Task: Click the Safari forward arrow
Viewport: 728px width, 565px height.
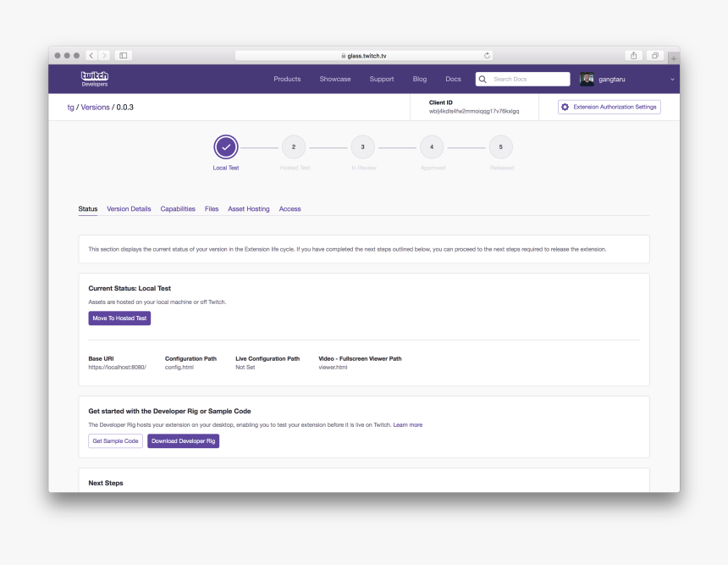Action: [x=104, y=55]
